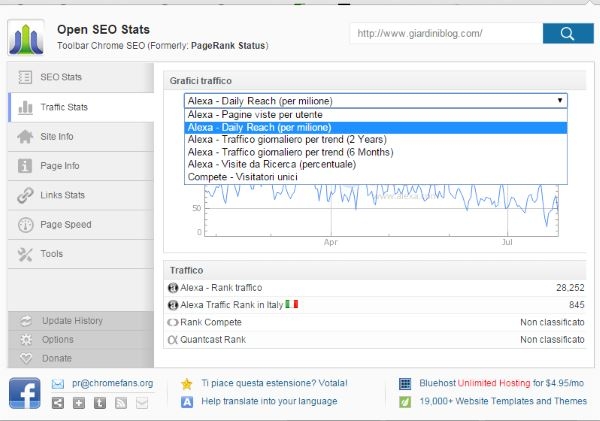Click the URL field with giardiniblog.com

point(446,34)
